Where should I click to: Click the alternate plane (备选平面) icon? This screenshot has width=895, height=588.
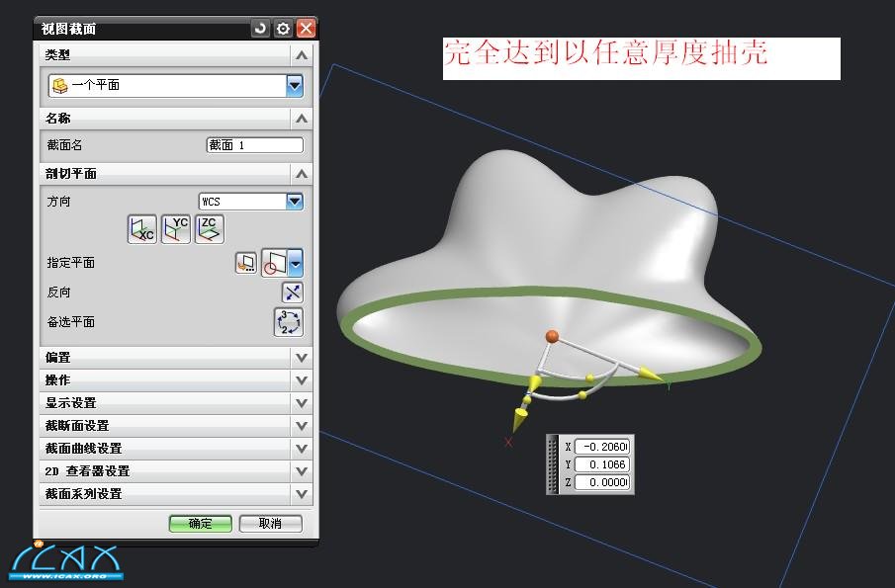(x=289, y=322)
